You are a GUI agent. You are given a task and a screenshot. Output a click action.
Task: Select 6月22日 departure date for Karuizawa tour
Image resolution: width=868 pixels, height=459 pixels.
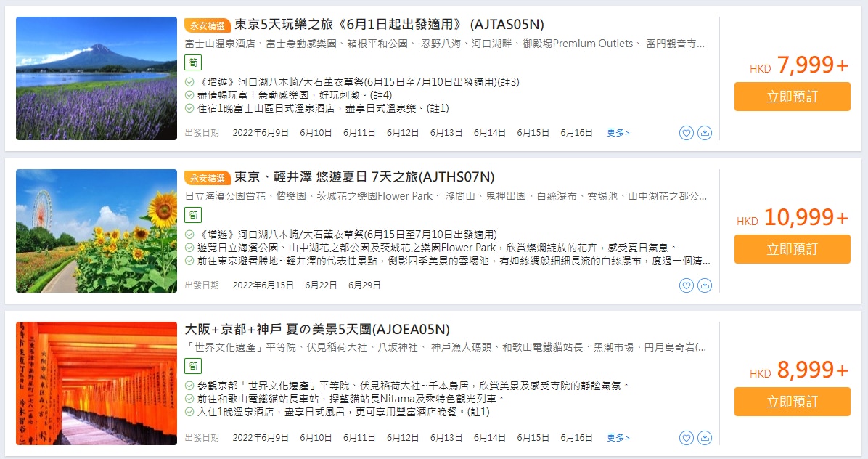pyautogui.click(x=321, y=285)
